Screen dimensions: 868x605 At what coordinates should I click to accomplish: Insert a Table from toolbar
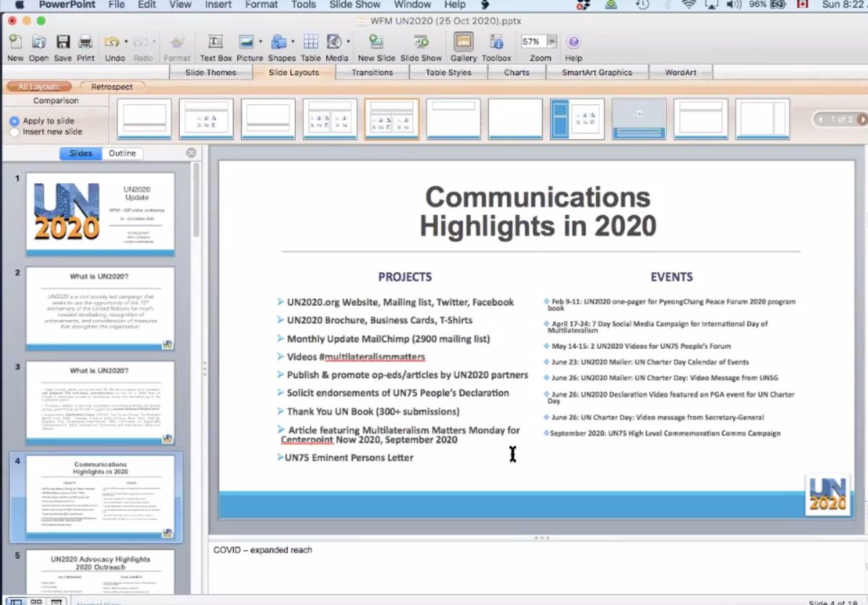click(x=310, y=43)
